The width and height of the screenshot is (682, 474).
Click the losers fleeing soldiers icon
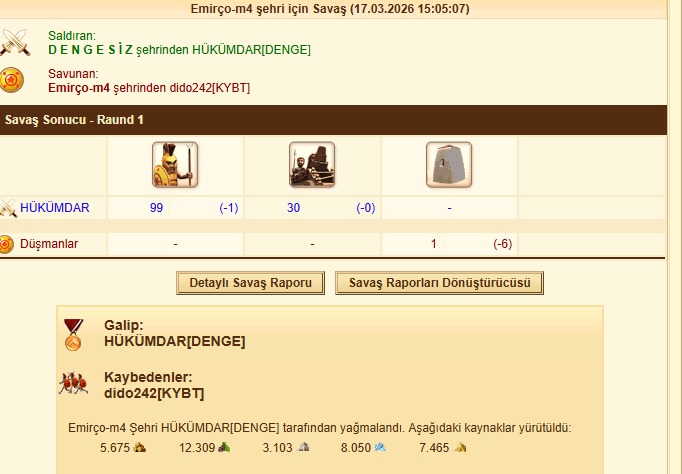coord(74,383)
